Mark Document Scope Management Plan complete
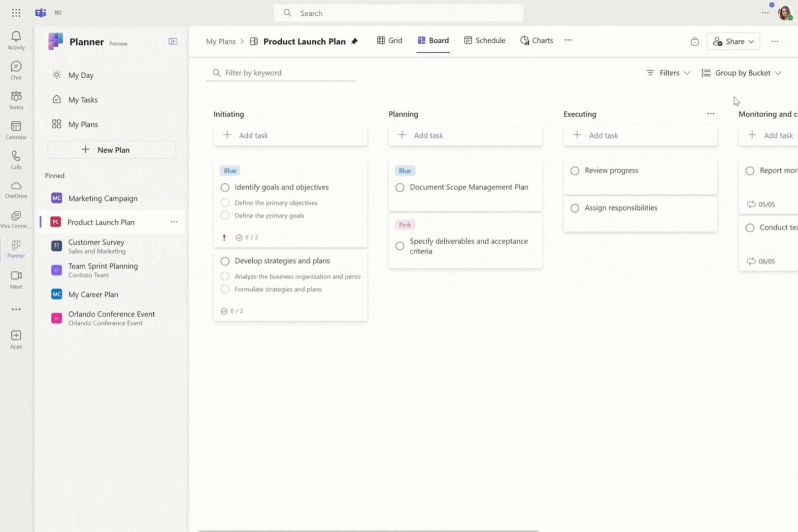798x532 pixels. click(x=400, y=188)
